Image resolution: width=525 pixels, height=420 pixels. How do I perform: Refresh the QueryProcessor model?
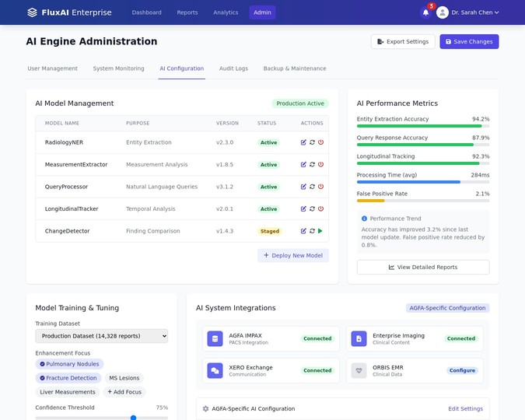(x=312, y=187)
